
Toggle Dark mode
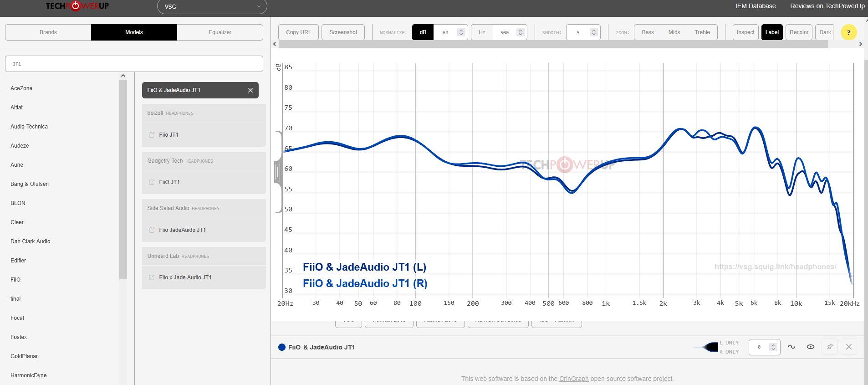click(825, 32)
